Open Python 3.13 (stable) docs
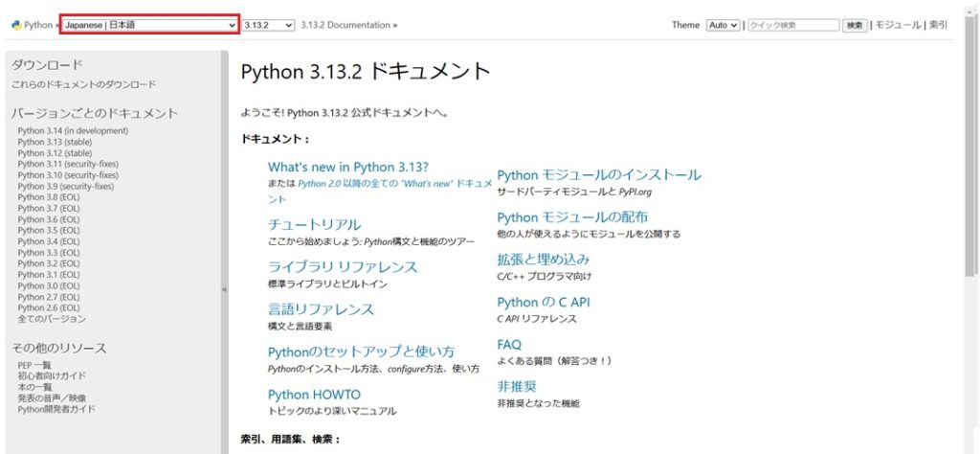980x454 pixels. pyautogui.click(x=55, y=142)
